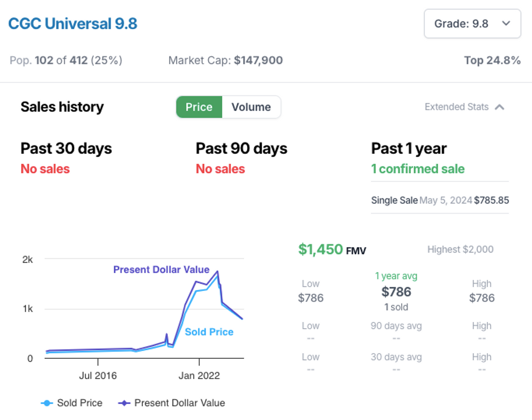Click the Top 24.8% label

click(493, 60)
